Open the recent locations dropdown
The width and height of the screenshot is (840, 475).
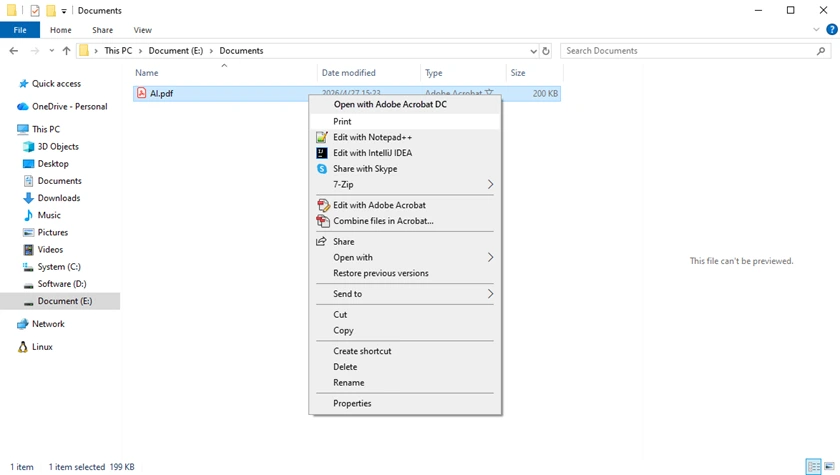(51, 51)
